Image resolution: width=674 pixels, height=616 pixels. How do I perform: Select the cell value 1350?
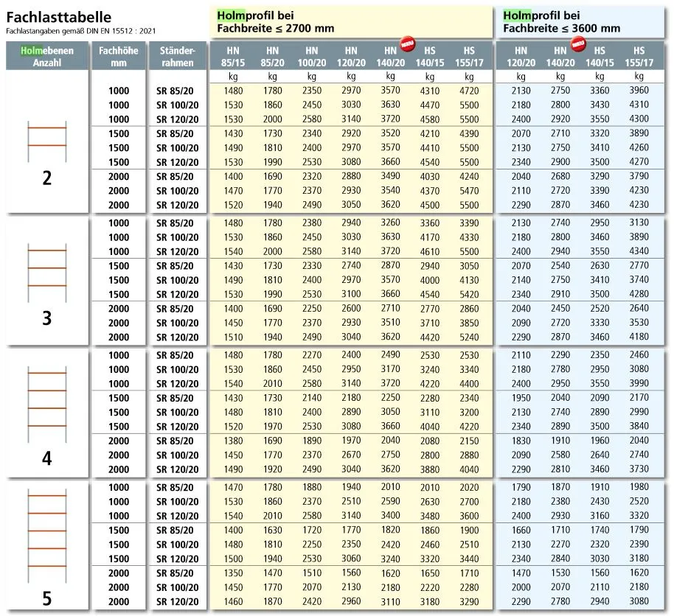tap(233, 573)
